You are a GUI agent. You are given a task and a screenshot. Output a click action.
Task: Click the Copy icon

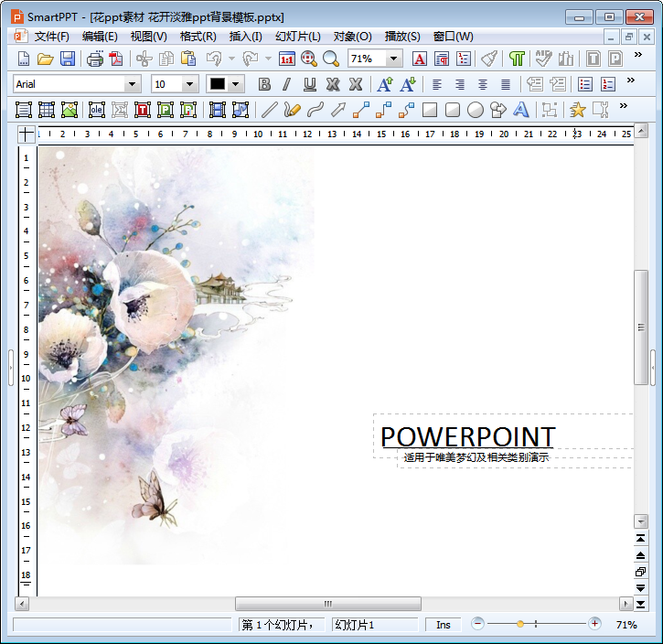(166, 59)
